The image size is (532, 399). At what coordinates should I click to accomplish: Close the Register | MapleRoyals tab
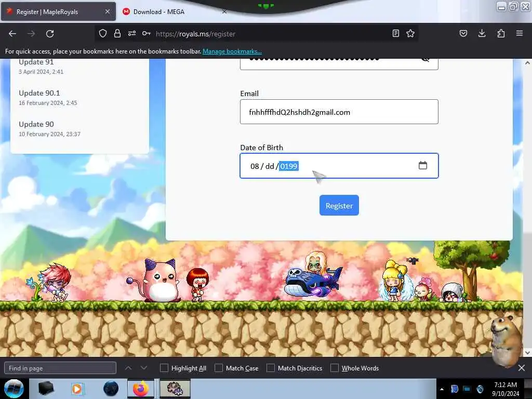pos(107,11)
